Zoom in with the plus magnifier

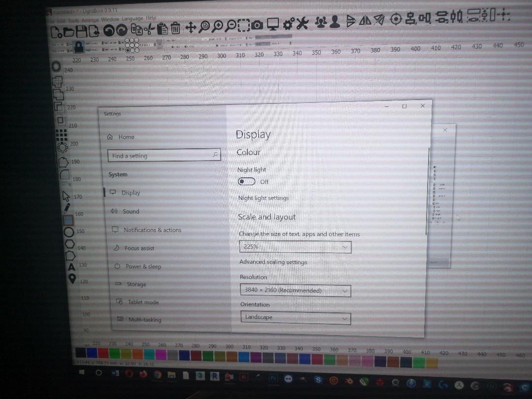tap(217, 27)
